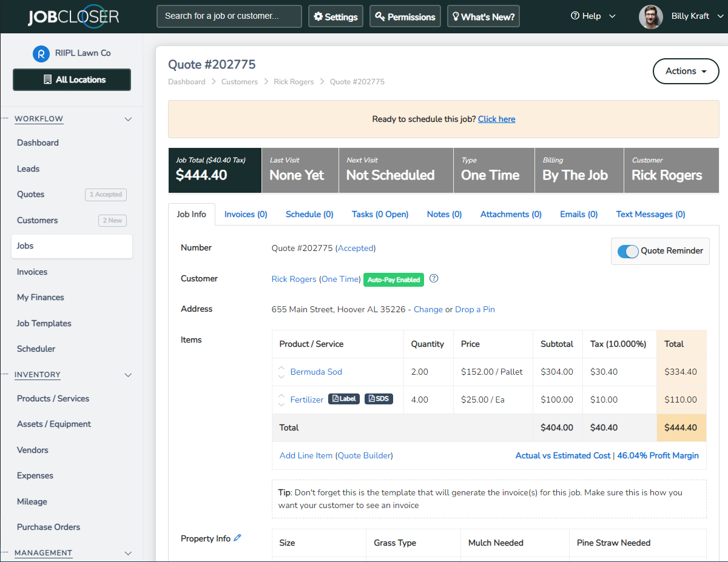The height and width of the screenshot is (562, 728).
Task: Collapse the Inventory sidebar section
Action: 127,375
